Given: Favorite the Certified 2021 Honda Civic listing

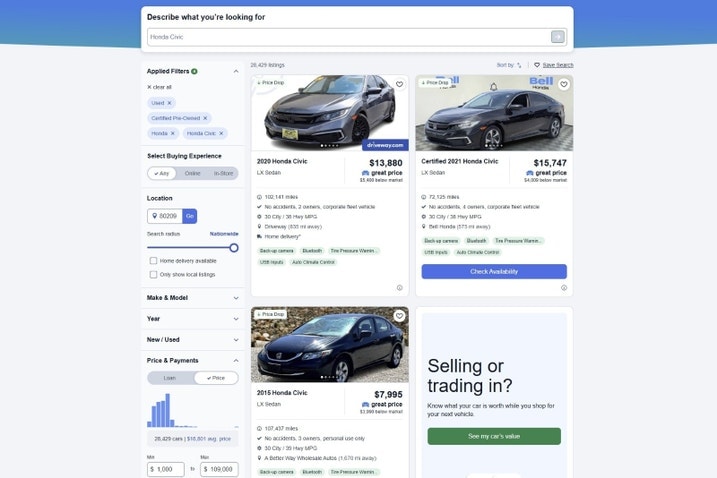Looking at the screenshot, I should 564,84.
